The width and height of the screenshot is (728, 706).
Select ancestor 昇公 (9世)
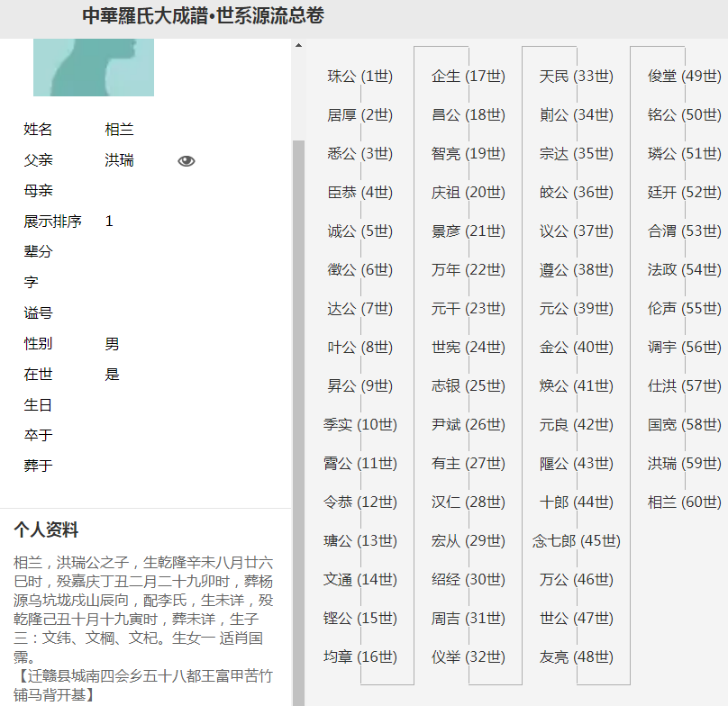[x=359, y=385]
